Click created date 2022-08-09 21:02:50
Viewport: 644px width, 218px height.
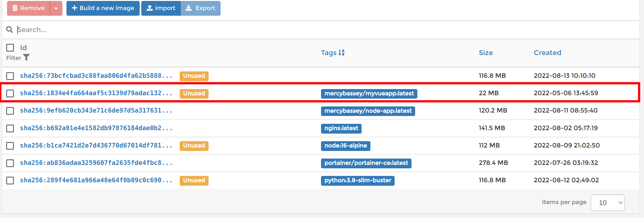tap(566, 145)
